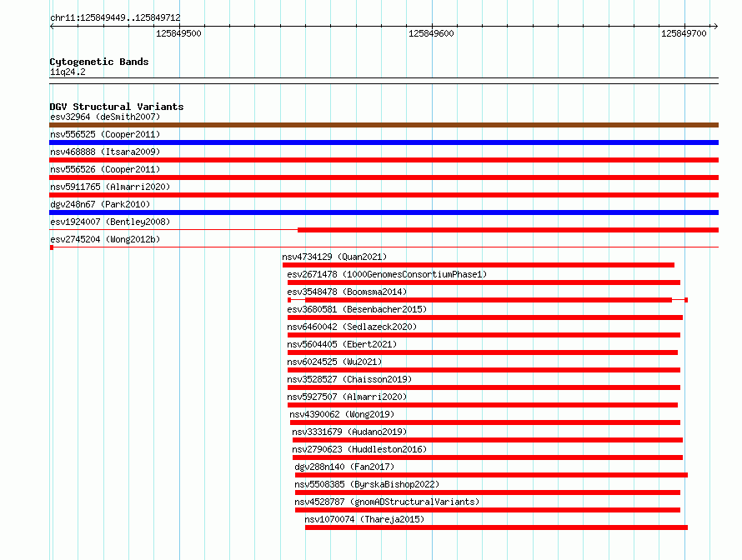Click the red nsv4734129 variant bar

coord(479,265)
